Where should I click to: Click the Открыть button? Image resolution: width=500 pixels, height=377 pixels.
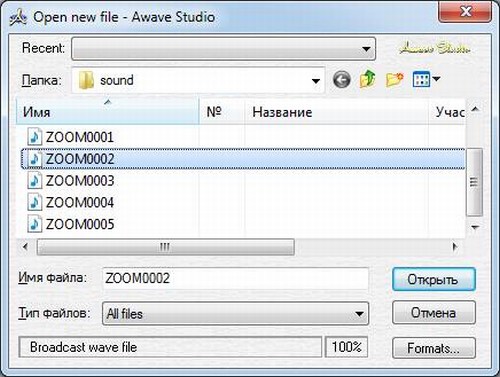(434, 279)
